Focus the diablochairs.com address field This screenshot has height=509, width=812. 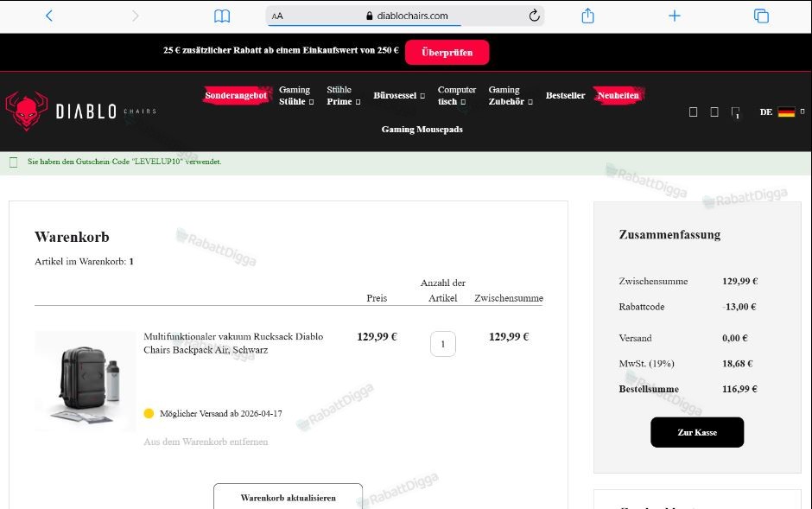click(405, 16)
